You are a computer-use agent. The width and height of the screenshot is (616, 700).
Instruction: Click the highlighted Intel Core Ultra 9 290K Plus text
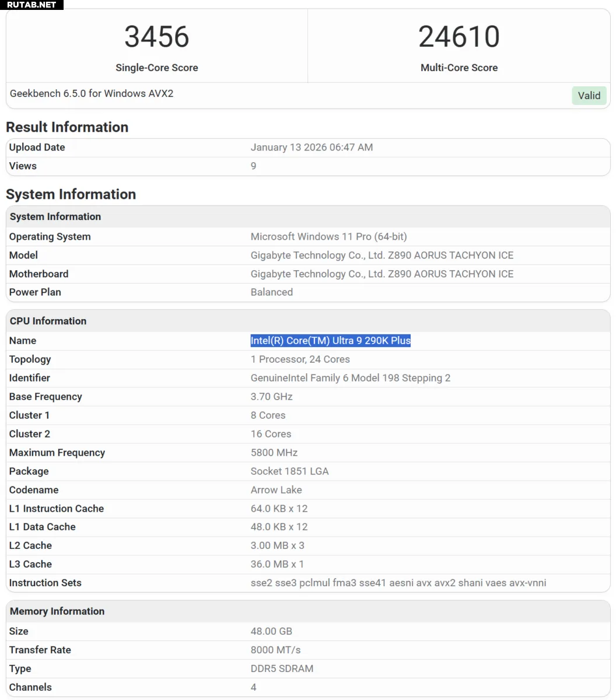(331, 341)
